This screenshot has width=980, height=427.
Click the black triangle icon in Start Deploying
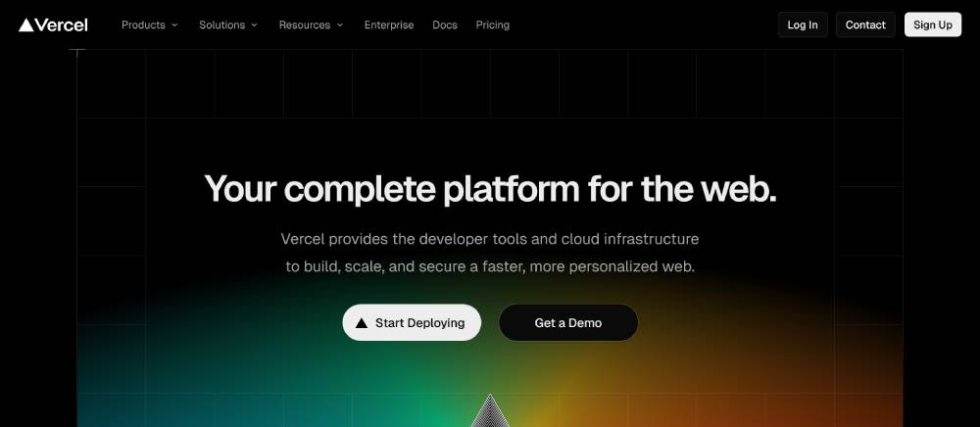point(362,323)
